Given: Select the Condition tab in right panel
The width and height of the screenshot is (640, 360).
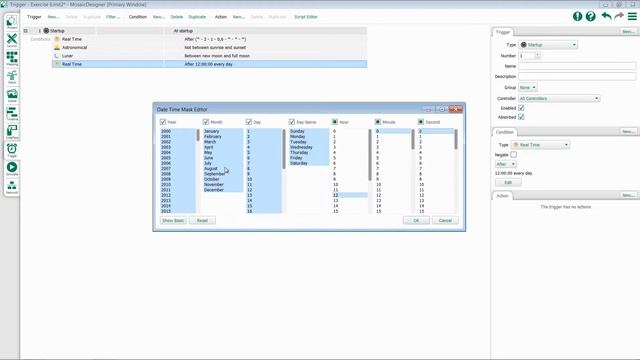Looking at the screenshot, I should pyautogui.click(x=504, y=132).
